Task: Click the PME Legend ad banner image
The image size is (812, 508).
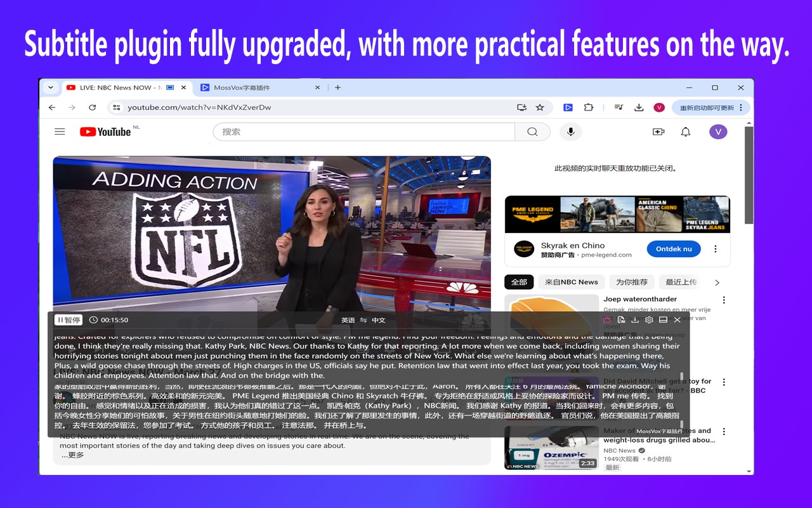Action: coord(617,215)
